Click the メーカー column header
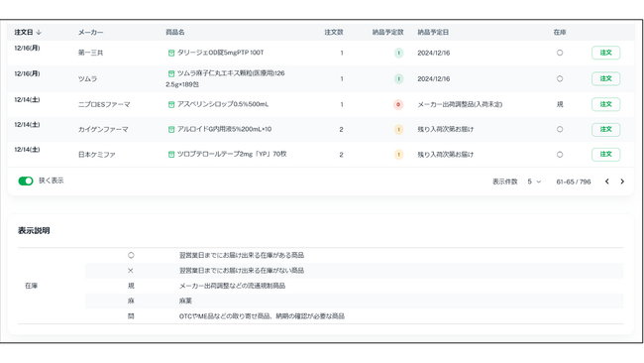644x363 pixels. point(91,32)
